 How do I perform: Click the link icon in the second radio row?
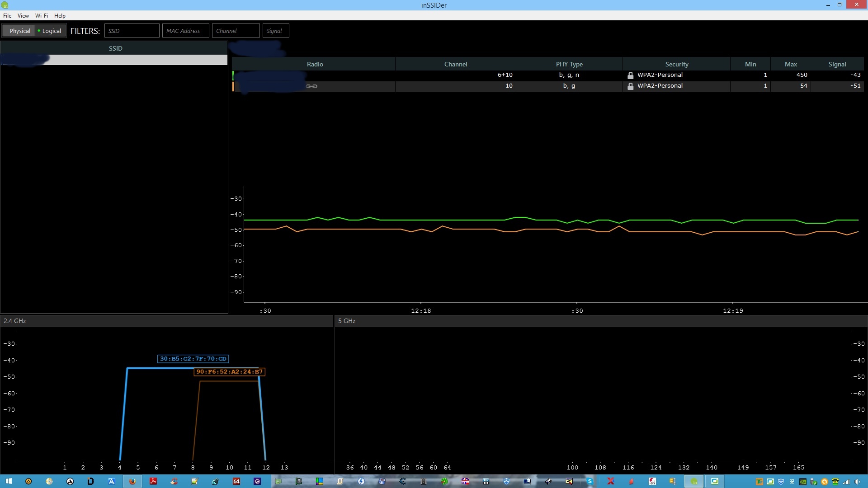(311, 86)
